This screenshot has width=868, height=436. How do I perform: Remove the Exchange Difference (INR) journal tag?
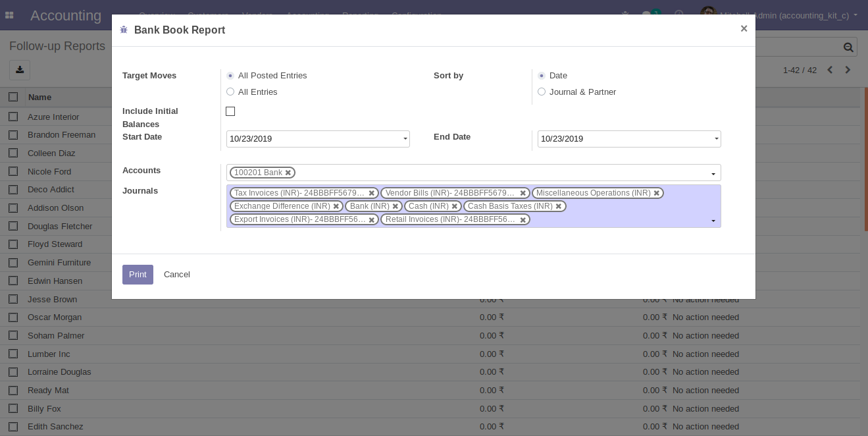pyautogui.click(x=336, y=206)
